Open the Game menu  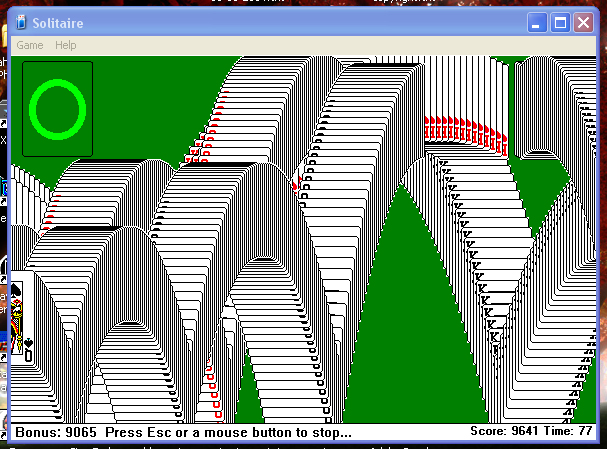coord(30,46)
